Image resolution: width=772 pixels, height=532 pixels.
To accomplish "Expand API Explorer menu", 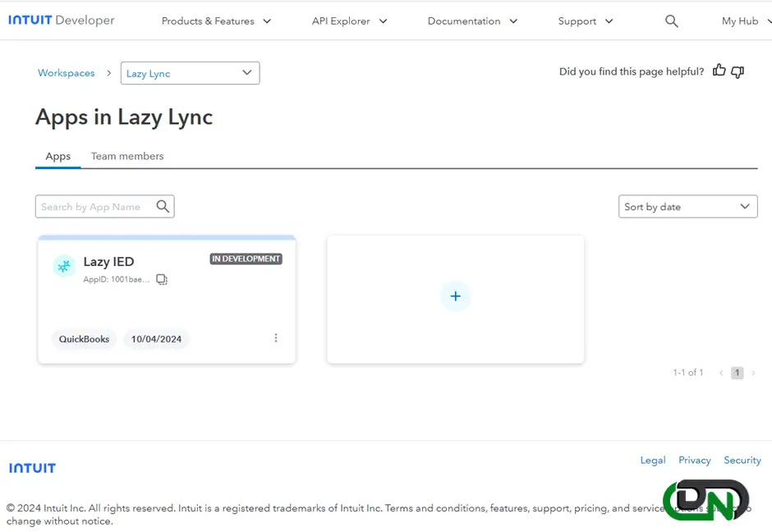I will (350, 21).
